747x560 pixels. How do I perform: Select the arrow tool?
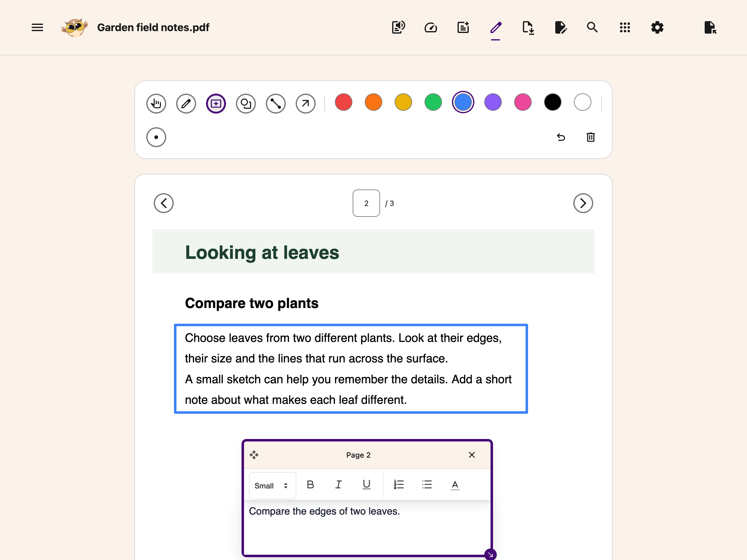point(306,103)
